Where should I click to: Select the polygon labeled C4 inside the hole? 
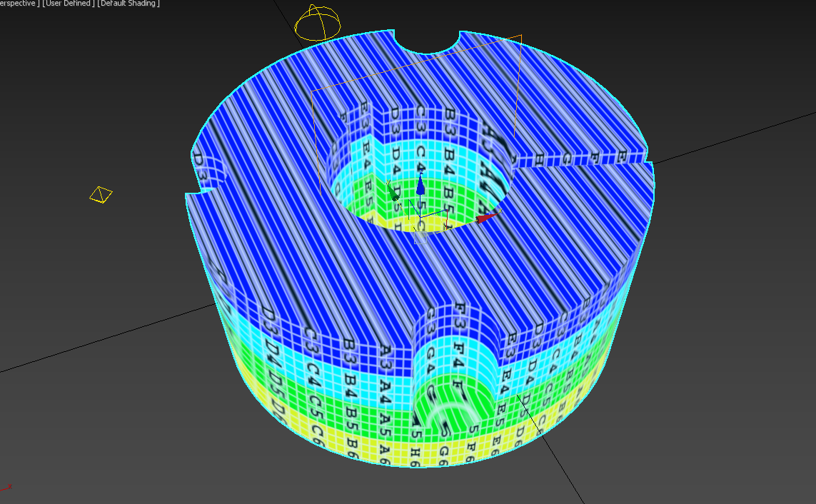click(420, 158)
